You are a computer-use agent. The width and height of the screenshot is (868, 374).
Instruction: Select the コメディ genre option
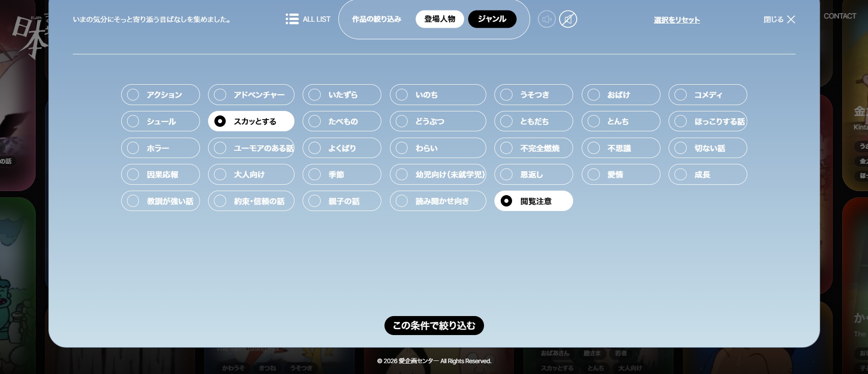708,95
